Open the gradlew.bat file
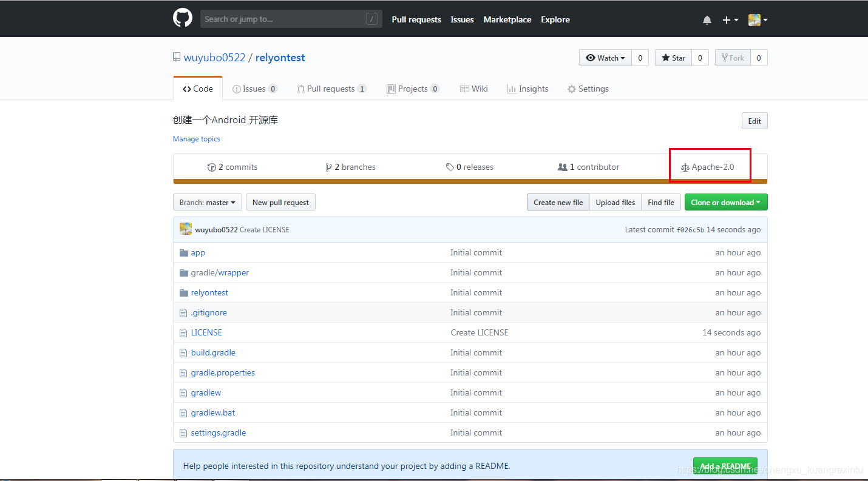This screenshot has height=481, width=868. (x=213, y=412)
